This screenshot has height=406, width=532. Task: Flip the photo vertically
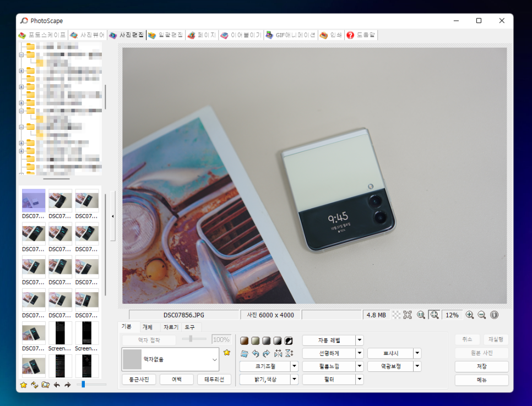pos(289,354)
